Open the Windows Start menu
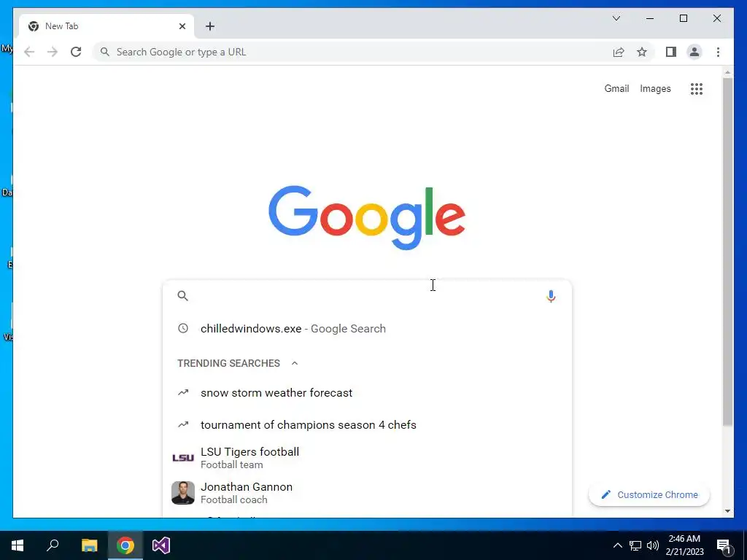This screenshot has width=747, height=560. pyautogui.click(x=18, y=545)
